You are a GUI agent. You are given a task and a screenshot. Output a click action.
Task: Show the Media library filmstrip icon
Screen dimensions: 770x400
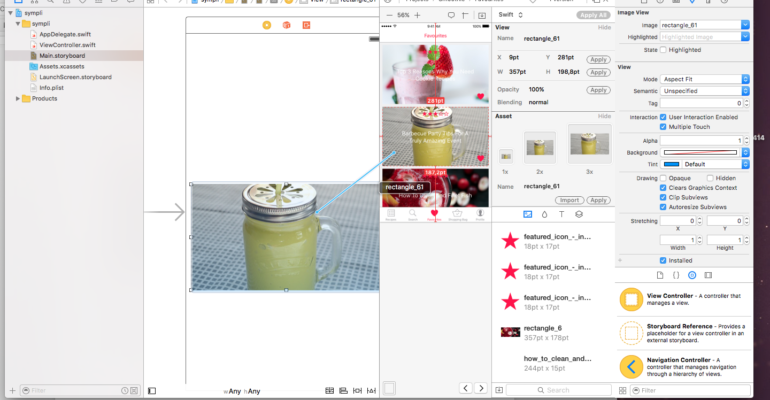tap(708, 275)
